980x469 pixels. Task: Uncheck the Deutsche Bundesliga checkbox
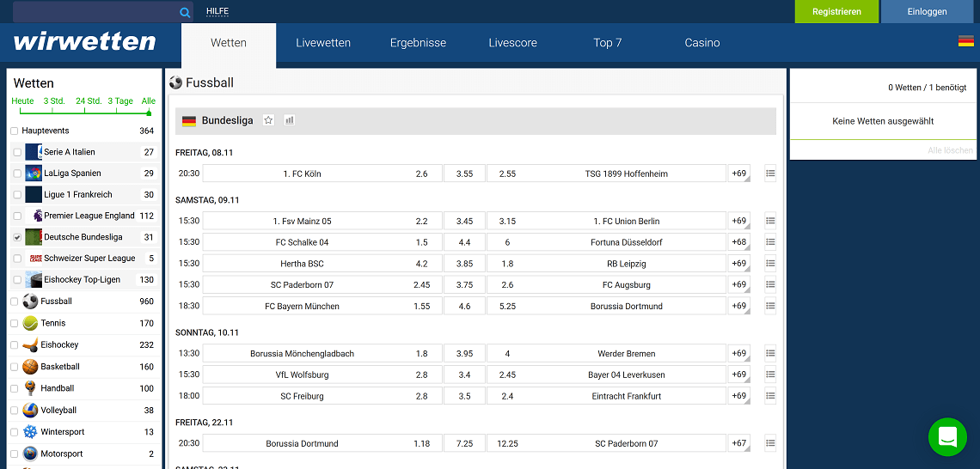(17, 237)
